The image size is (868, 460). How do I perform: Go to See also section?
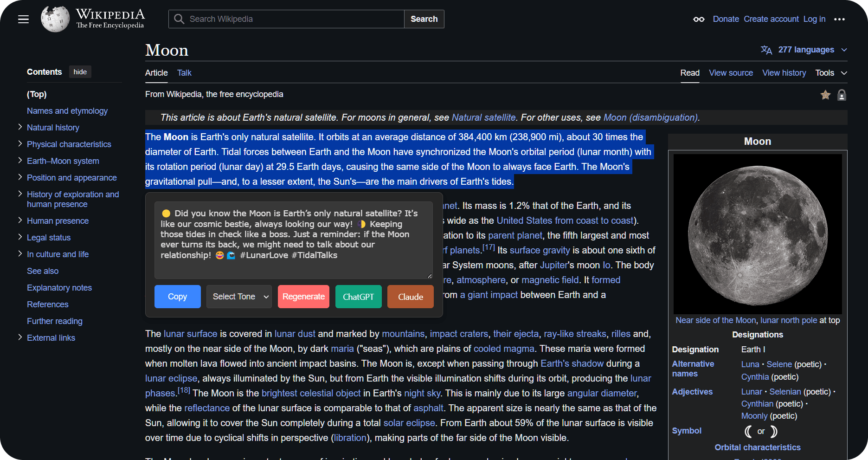pos(43,271)
